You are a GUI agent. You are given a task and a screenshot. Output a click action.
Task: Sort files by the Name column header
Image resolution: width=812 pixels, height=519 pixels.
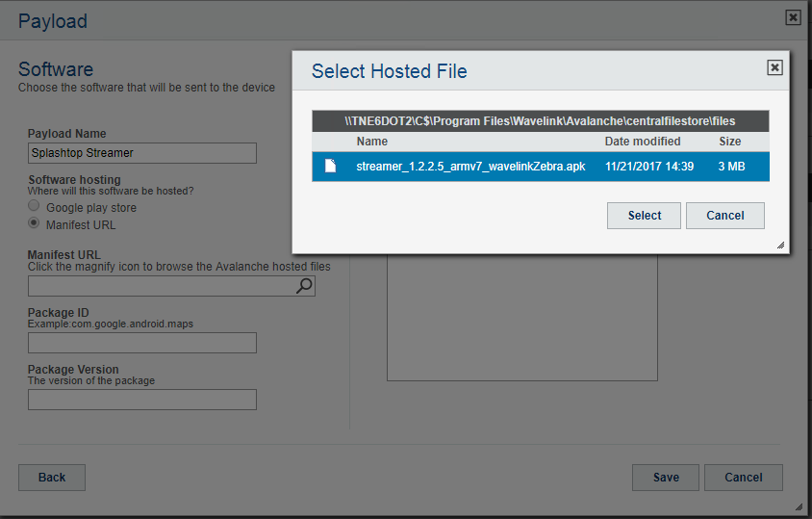[371, 142]
